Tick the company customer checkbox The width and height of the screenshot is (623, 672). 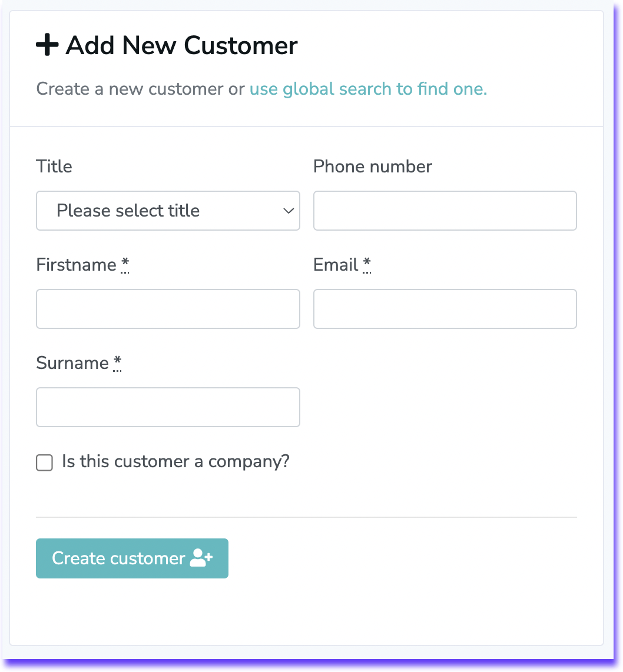click(45, 463)
